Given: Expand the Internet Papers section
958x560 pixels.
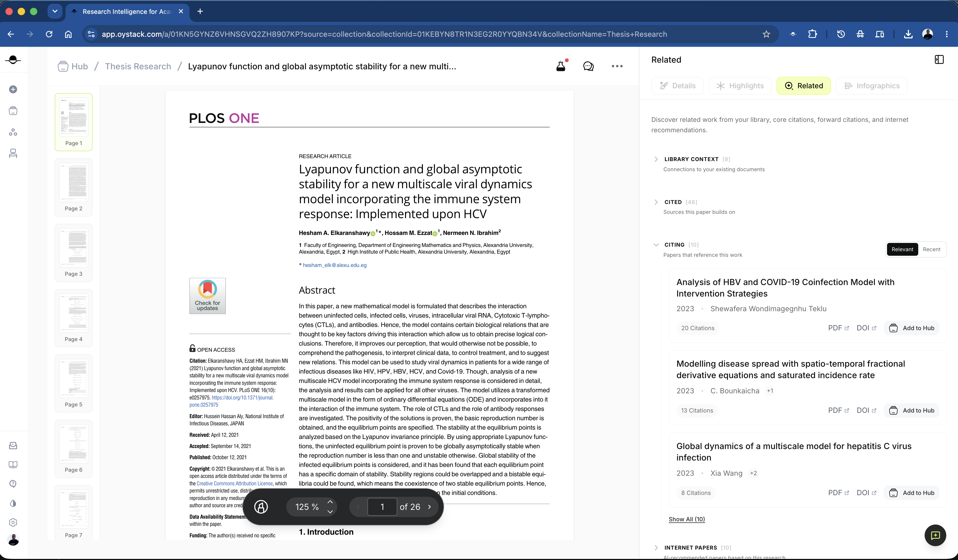Looking at the screenshot, I should 656,547.
